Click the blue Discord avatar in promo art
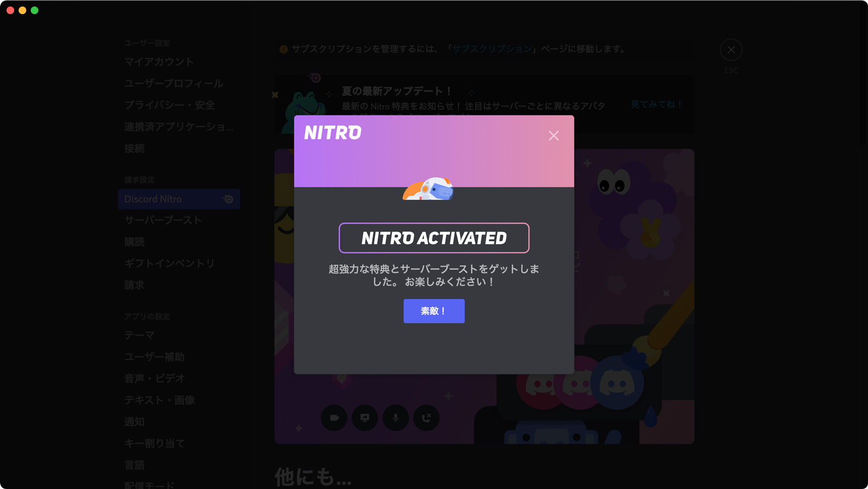 (x=617, y=383)
